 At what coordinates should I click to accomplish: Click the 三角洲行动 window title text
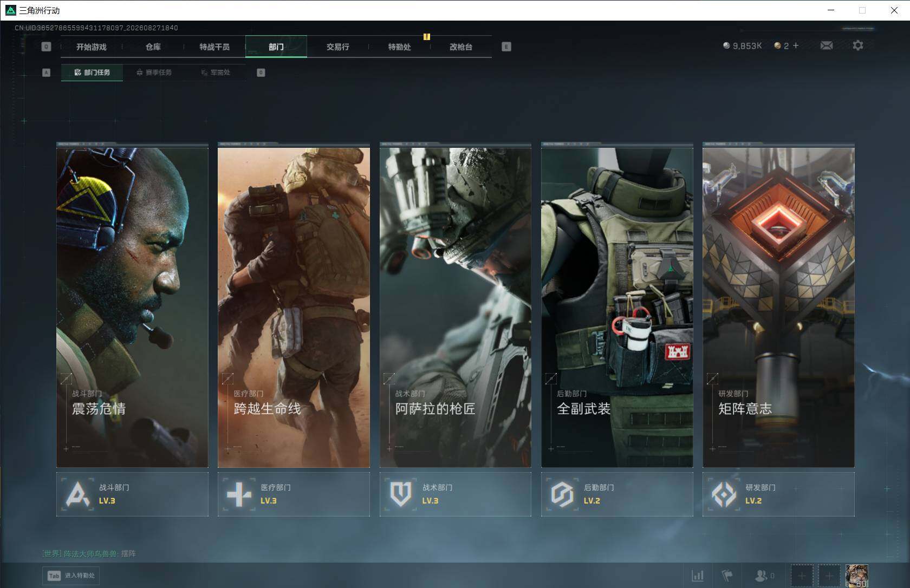40,10
